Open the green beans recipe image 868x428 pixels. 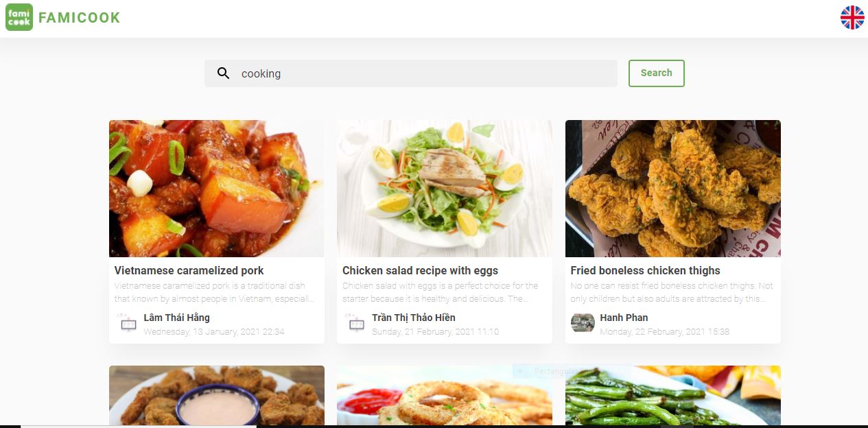pyautogui.click(x=672, y=395)
